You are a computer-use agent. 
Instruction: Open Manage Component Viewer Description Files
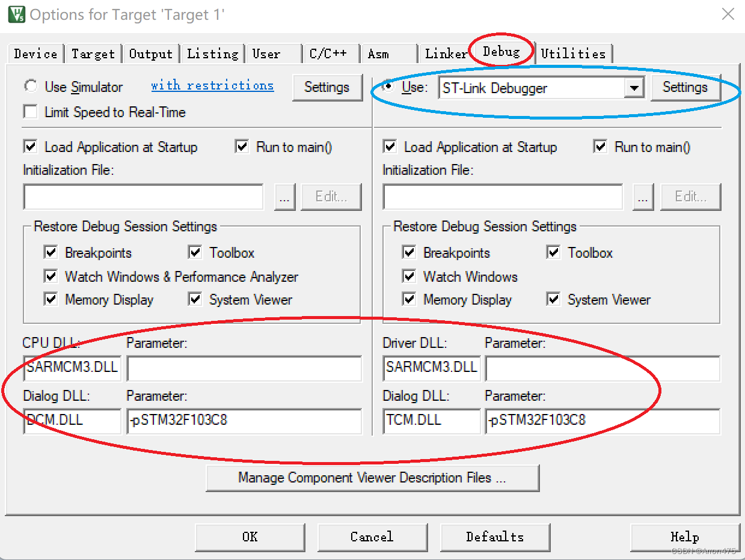[x=372, y=478]
